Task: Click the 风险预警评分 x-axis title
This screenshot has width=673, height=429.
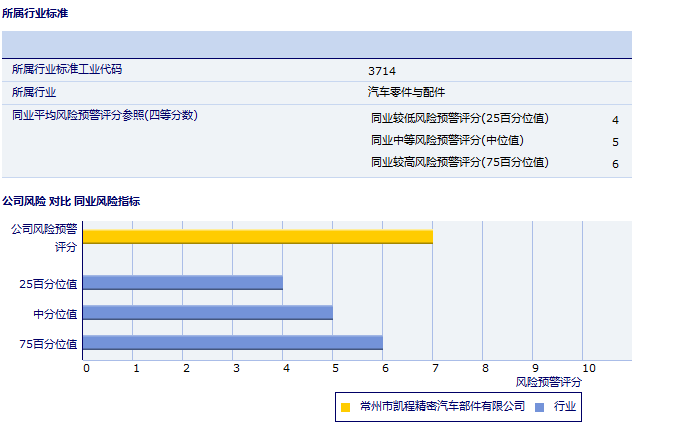Action: (548, 382)
